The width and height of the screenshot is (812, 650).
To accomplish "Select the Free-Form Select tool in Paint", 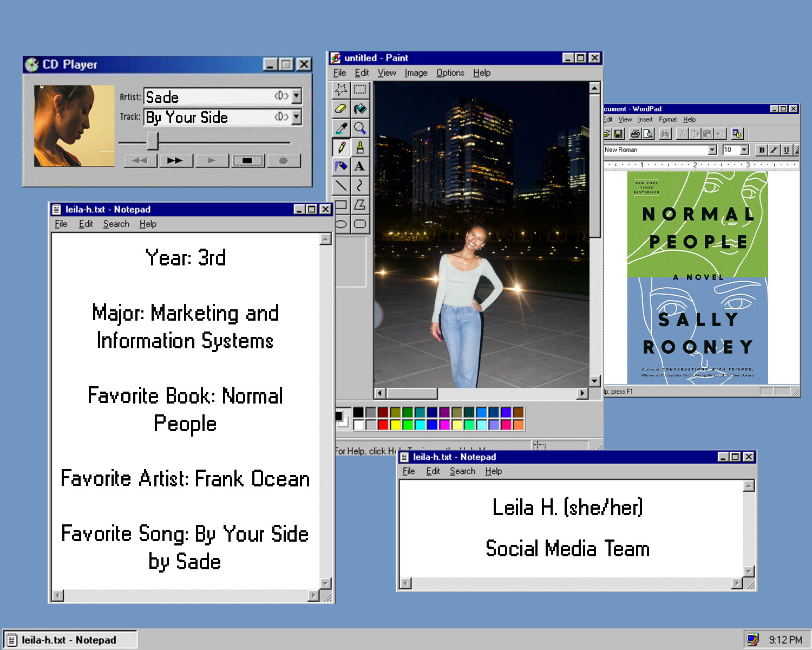I will point(341,89).
